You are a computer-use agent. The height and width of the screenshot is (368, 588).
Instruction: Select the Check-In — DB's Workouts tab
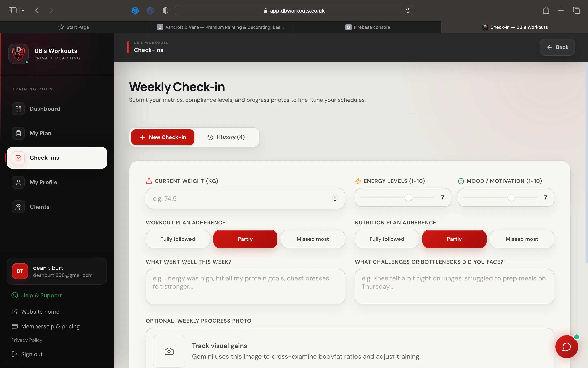click(515, 27)
